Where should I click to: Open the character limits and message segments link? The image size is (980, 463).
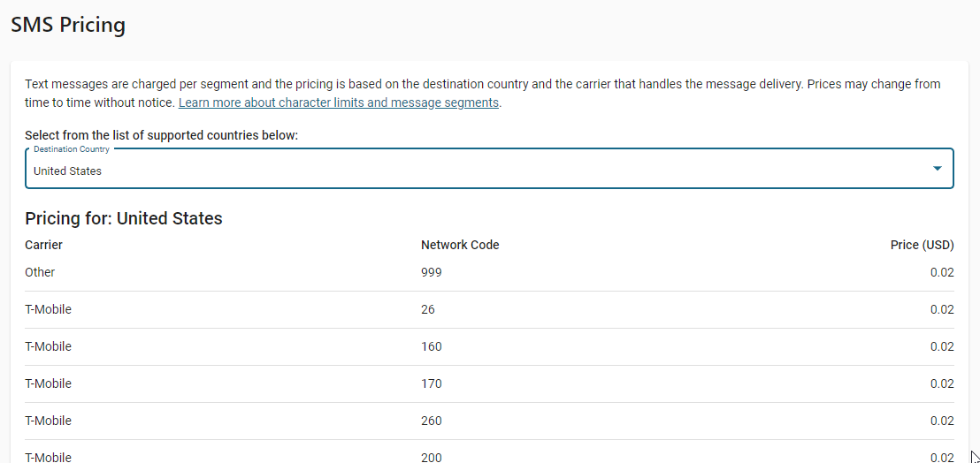339,103
